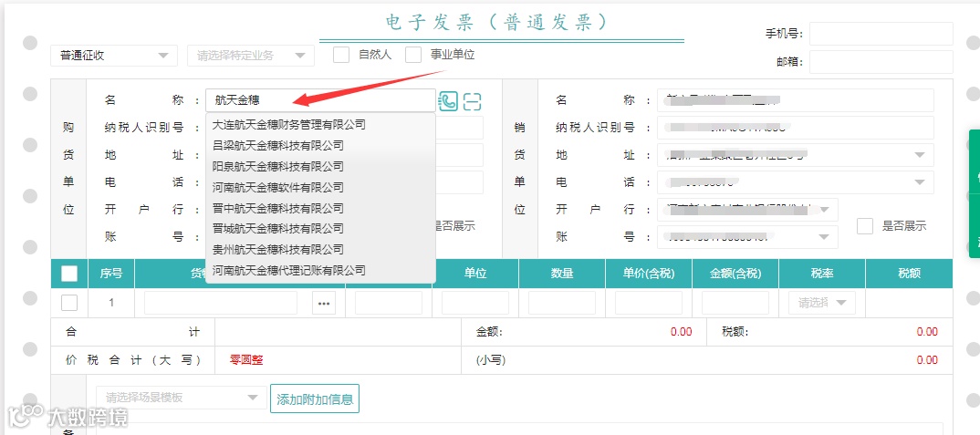Focus the 手机号 input field
980x435 pixels.
click(x=881, y=34)
